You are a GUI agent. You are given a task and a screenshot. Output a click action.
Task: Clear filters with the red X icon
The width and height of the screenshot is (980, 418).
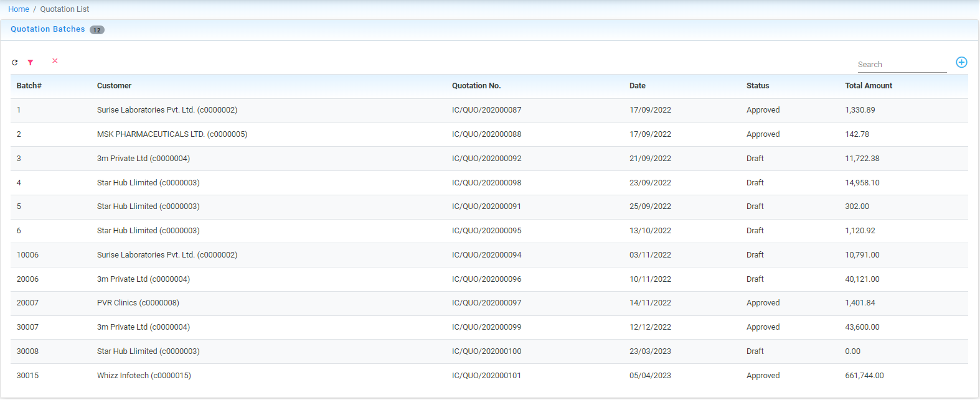point(55,61)
